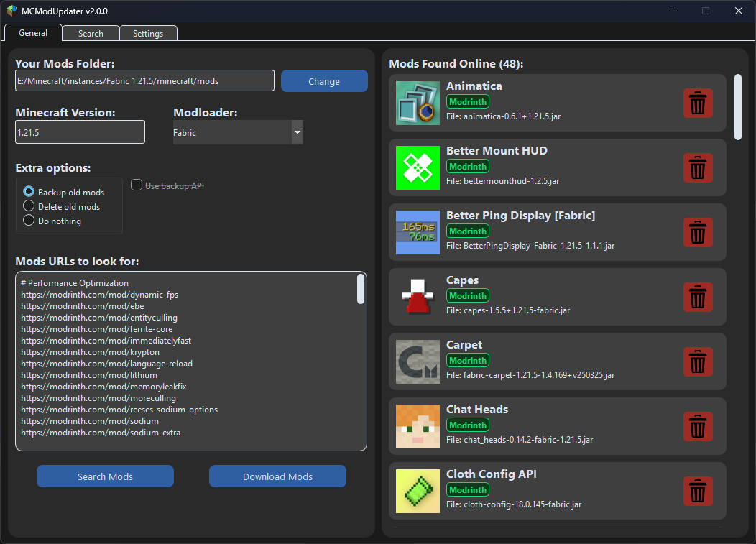Delete Cloth Config API via trash icon
Screen dimensions: 756x544
(x=698, y=491)
